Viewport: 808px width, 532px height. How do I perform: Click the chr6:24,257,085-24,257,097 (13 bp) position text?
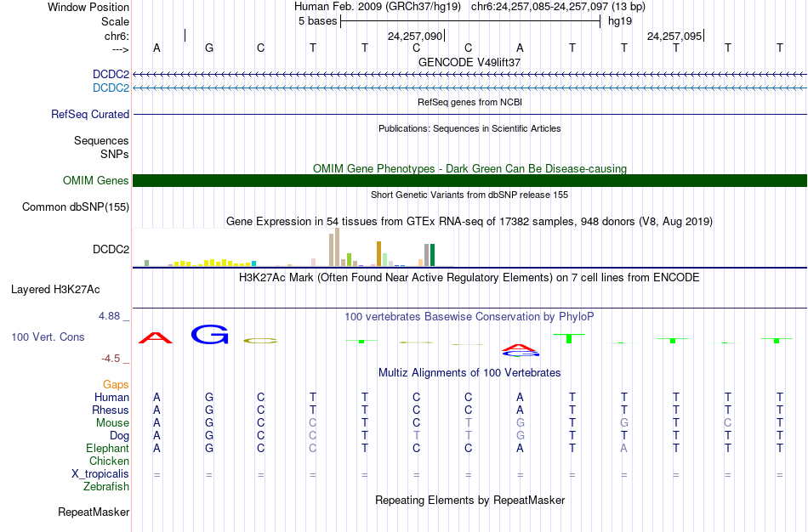[x=558, y=7]
